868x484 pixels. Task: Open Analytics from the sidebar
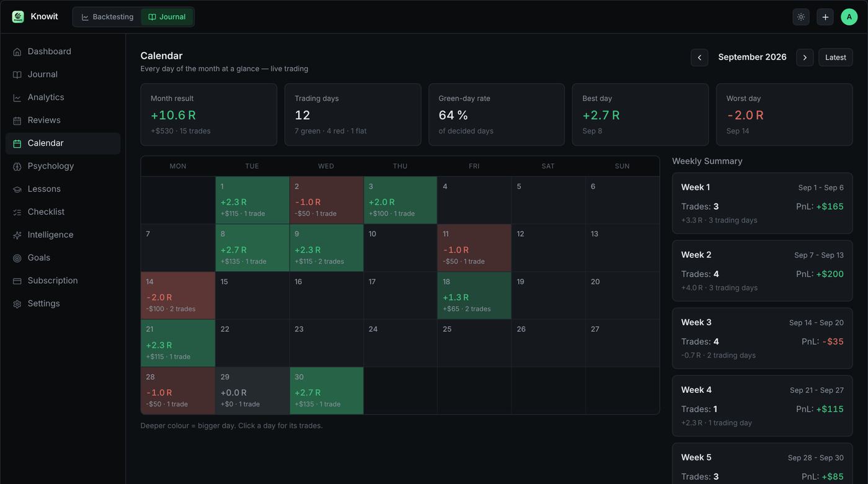tap(63, 97)
